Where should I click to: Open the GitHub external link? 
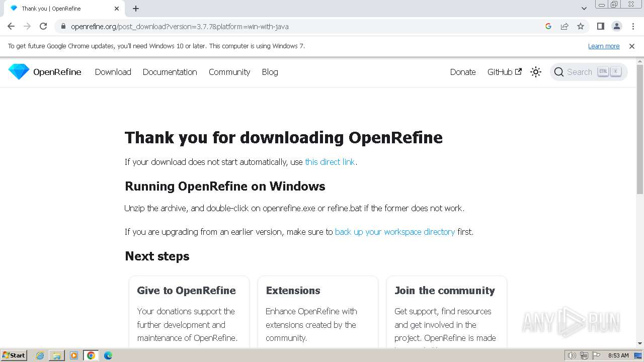tap(505, 72)
